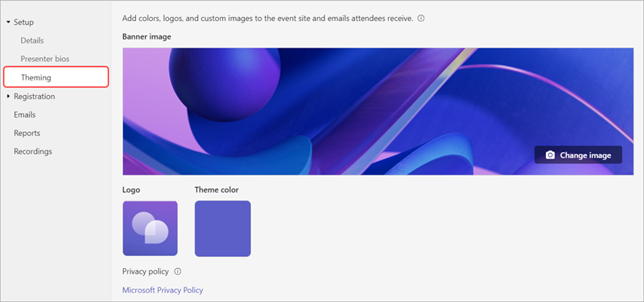Click the Theme color heading text
Viewport: 644px width, 302px height.
217,190
